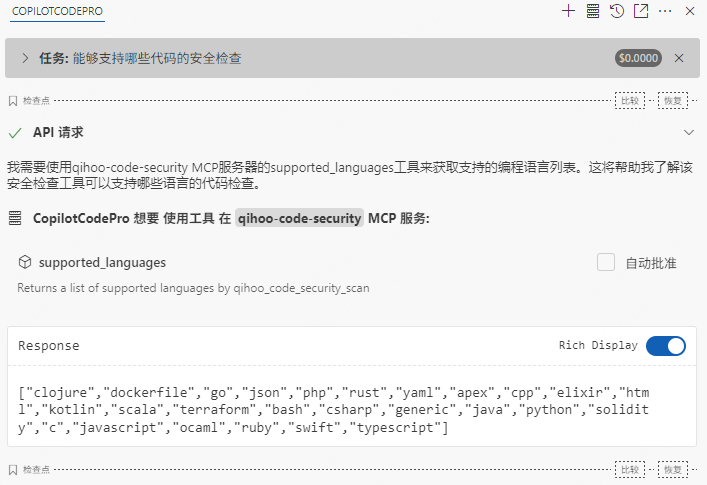Close the task header with X
This screenshot has height=485, width=707.
coord(679,58)
